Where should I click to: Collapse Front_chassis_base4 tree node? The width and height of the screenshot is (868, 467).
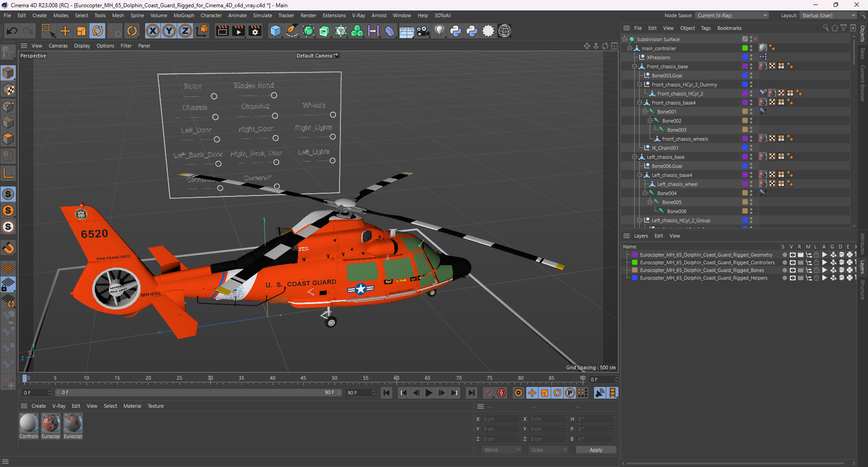(x=640, y=103)
